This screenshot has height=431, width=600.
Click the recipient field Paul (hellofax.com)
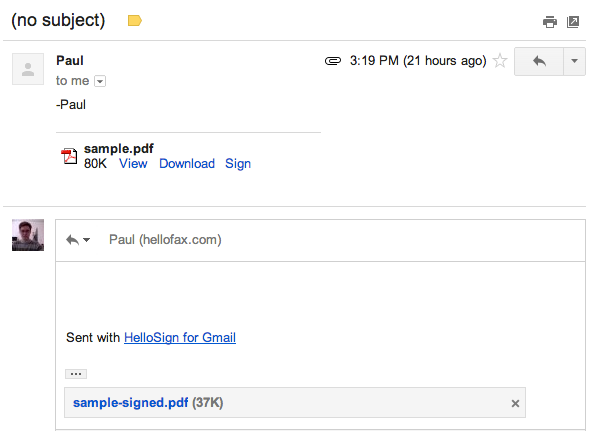pos(165,240)
